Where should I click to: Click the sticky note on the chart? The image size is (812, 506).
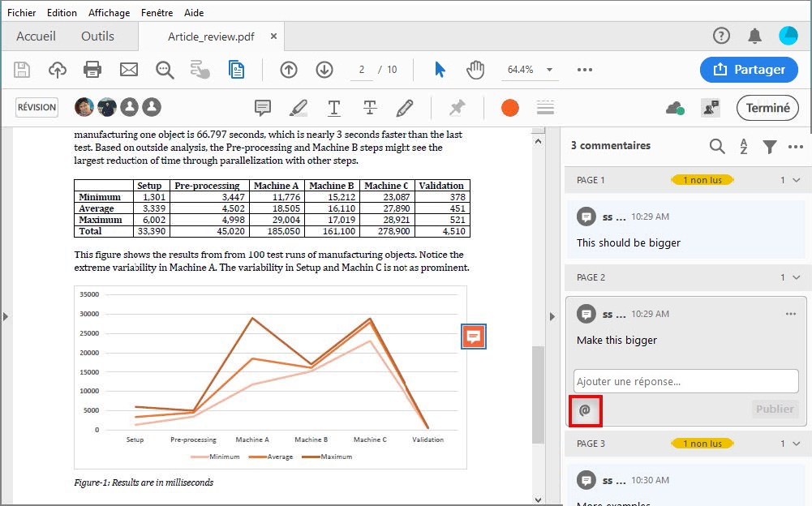473,337
